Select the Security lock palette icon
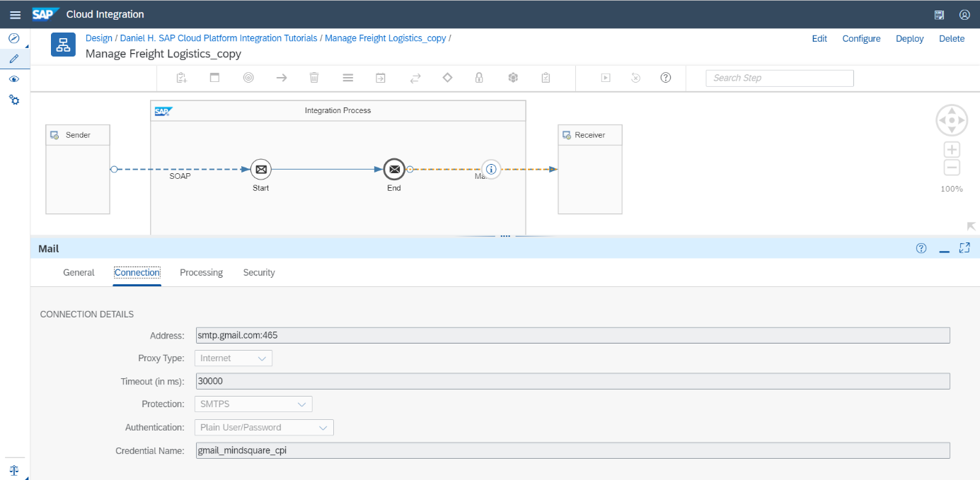980x480 pixels. click(x=479, y=78)
